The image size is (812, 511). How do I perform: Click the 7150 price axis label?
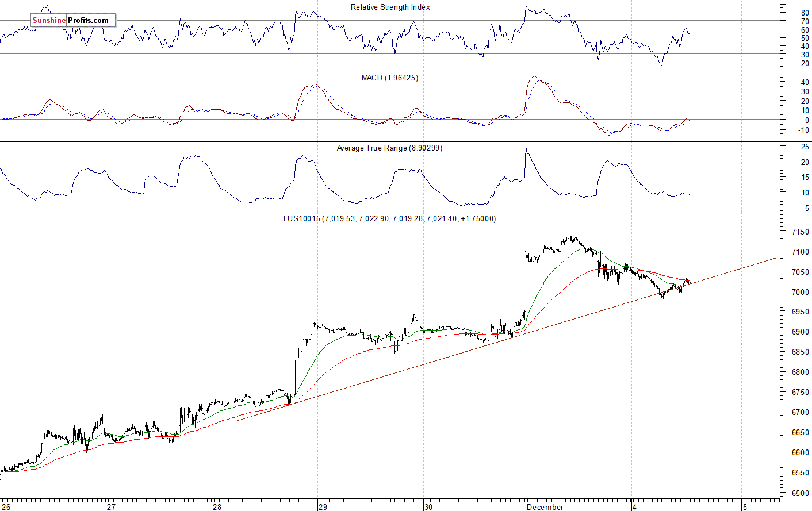pos(800,232)
